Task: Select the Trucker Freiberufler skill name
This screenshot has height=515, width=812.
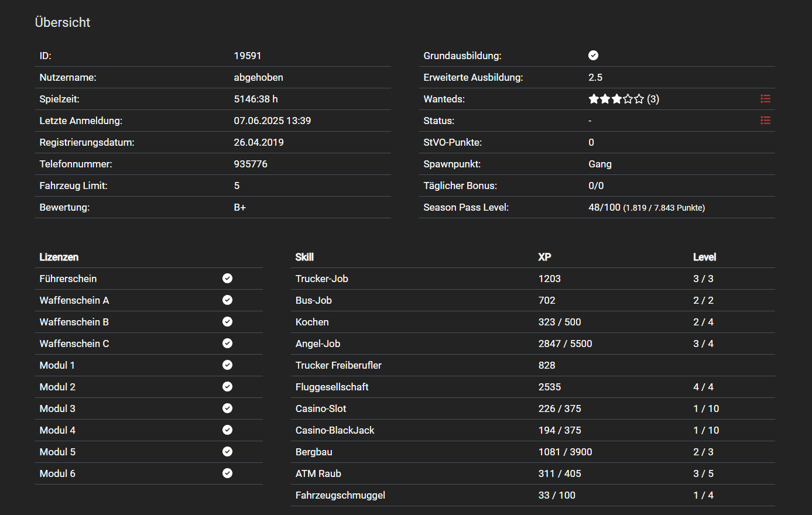Action: (x=338, y=365)
